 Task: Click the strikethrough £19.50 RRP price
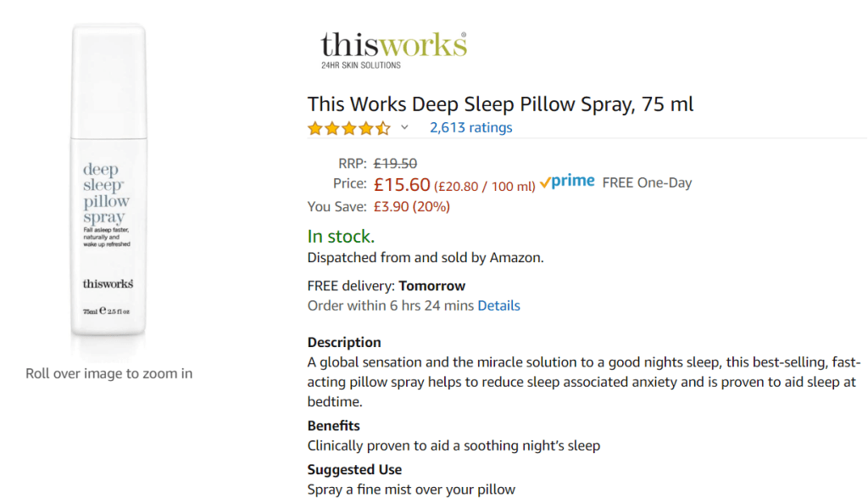(x=394, y=162)
